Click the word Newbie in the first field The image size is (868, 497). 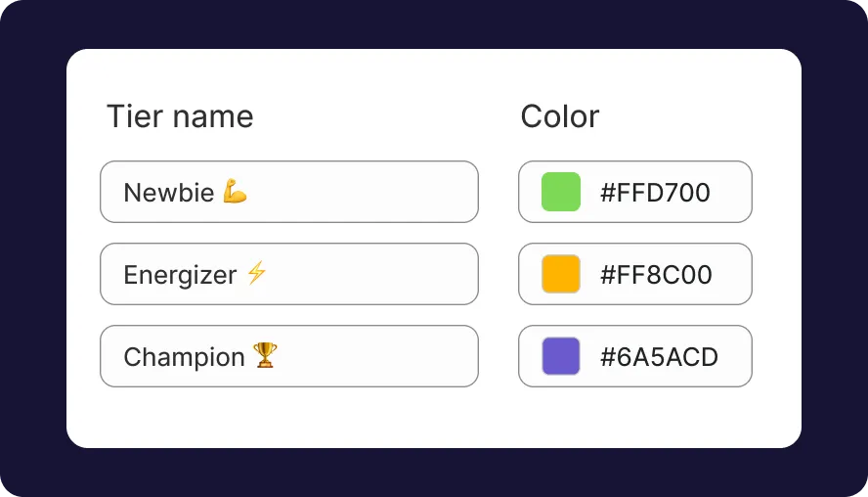[169, 193]
